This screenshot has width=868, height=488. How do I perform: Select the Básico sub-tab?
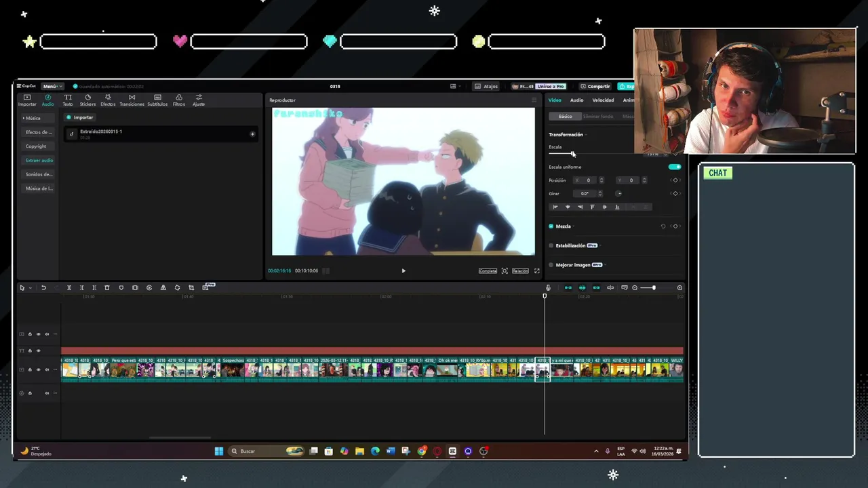point(565,117)
